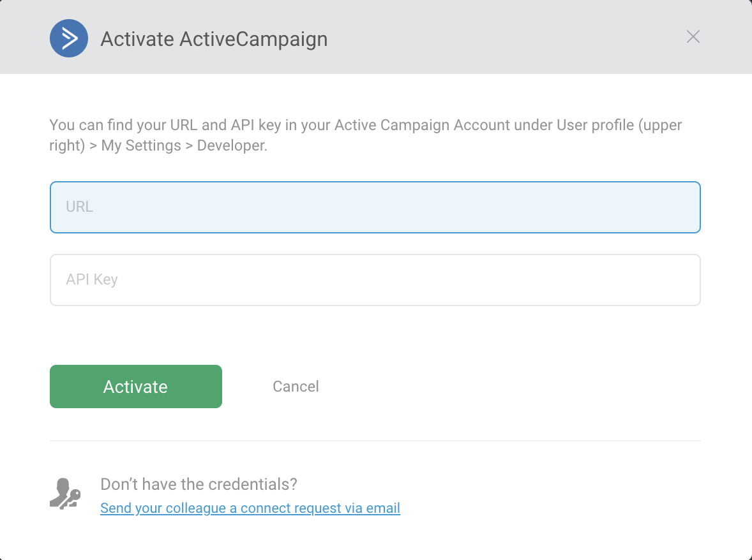Dismiss the modal using the X icon
Screen dimensions: 752x560
click(x=693, y=37)
